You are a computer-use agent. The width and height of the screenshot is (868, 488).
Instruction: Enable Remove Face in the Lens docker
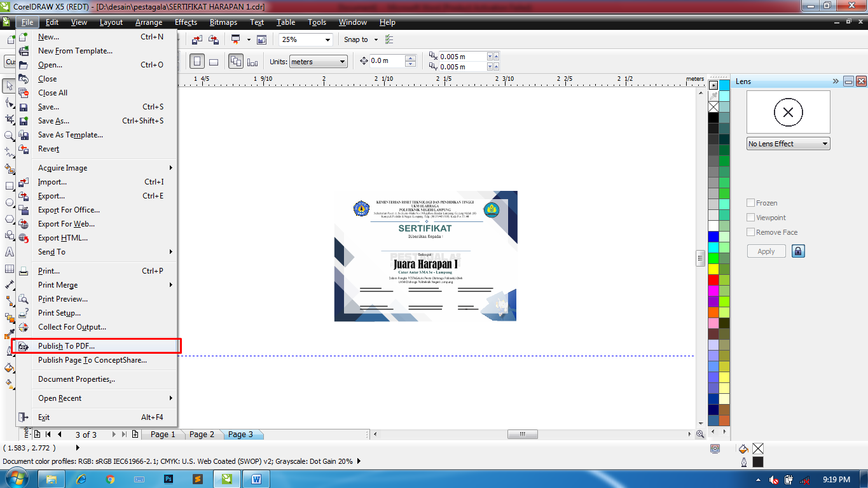coord(750,232)
